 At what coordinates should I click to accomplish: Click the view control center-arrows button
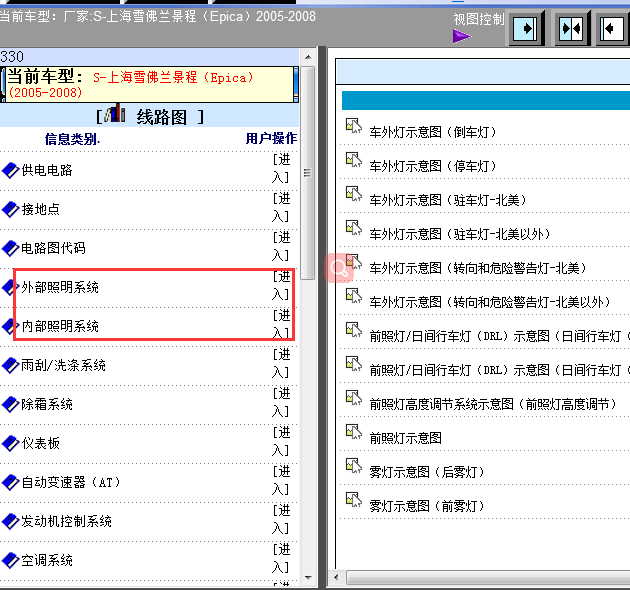tap(571, 29)
